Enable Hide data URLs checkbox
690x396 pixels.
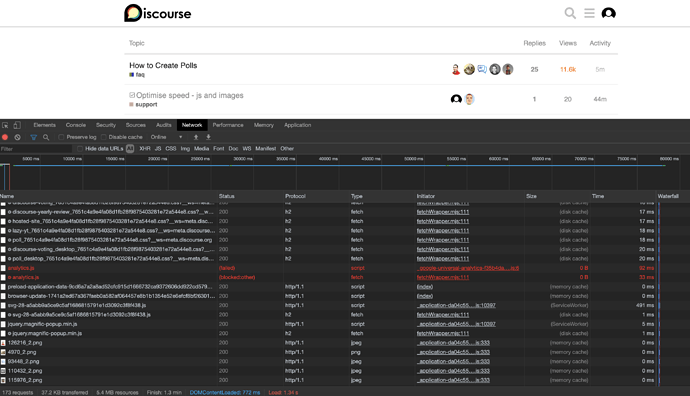[x=80, y=149]
